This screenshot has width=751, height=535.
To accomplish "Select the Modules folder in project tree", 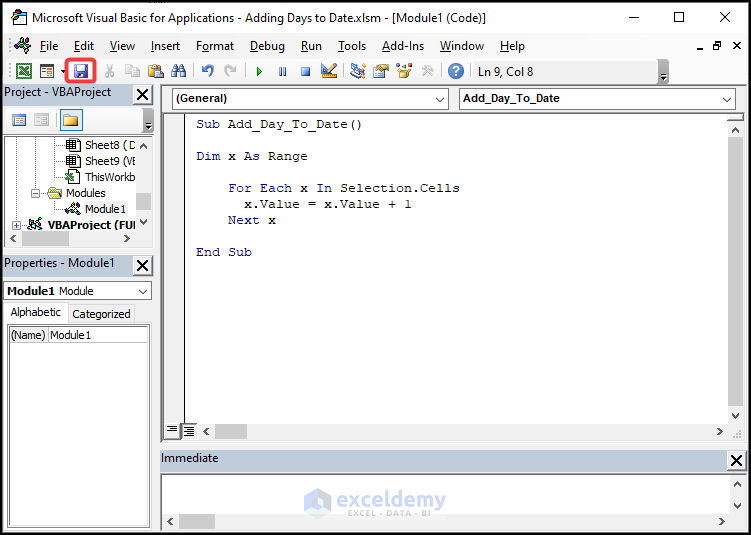I will click(x=85, y=193).
